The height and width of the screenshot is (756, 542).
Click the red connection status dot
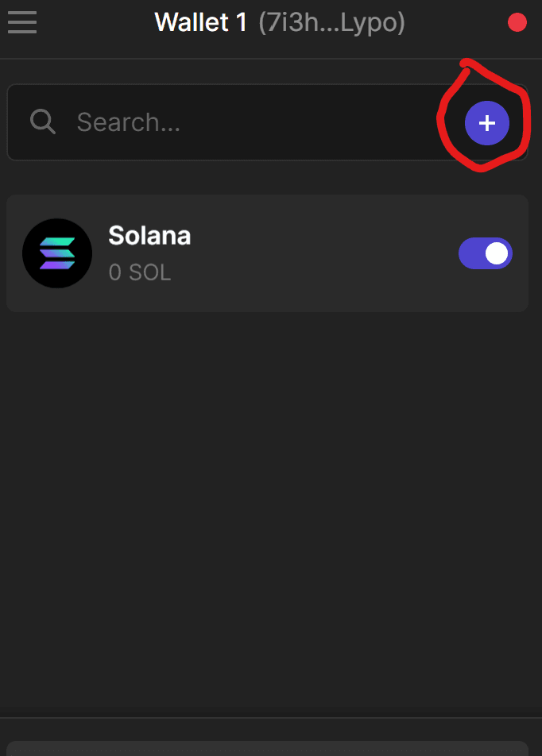(x=517, y=22)
